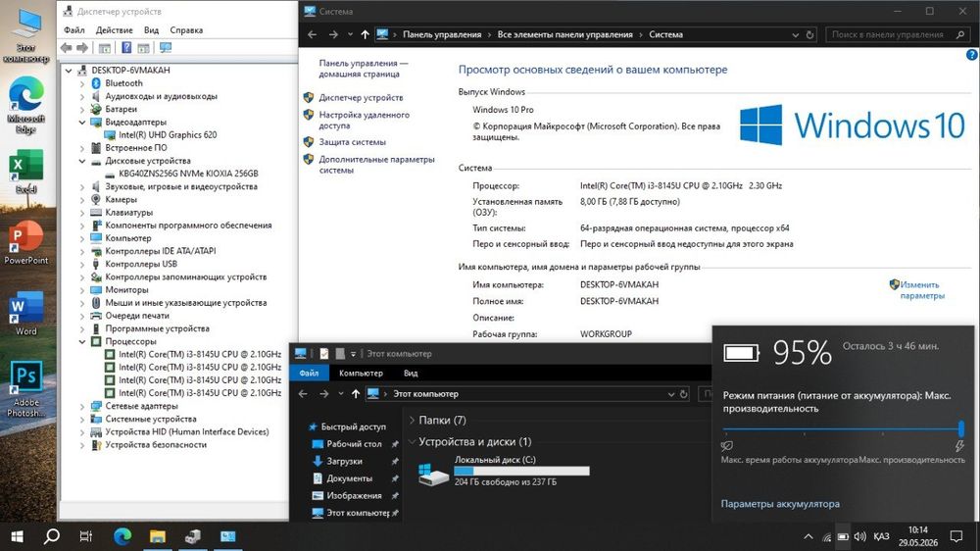Refresh the Этот компьютер address bar

(684, 393)
